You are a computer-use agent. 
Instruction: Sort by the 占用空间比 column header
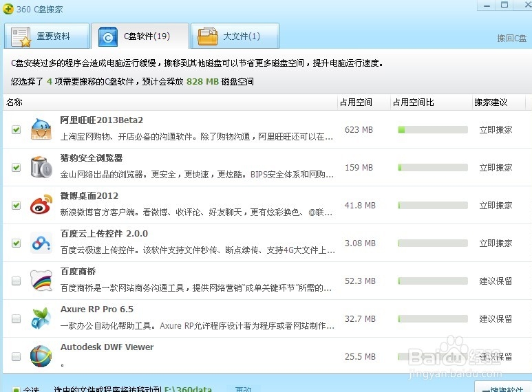432,102
